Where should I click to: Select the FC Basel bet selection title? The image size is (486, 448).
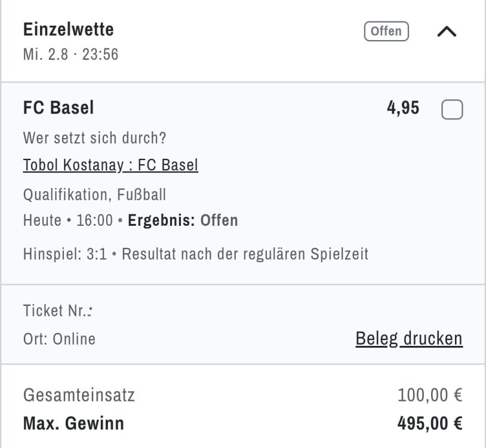(59, 108)
